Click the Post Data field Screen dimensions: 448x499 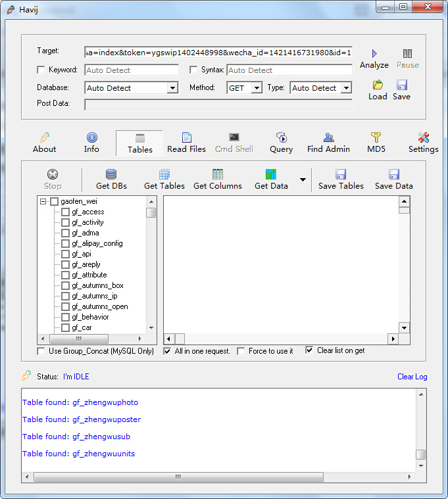coord(218,105)
